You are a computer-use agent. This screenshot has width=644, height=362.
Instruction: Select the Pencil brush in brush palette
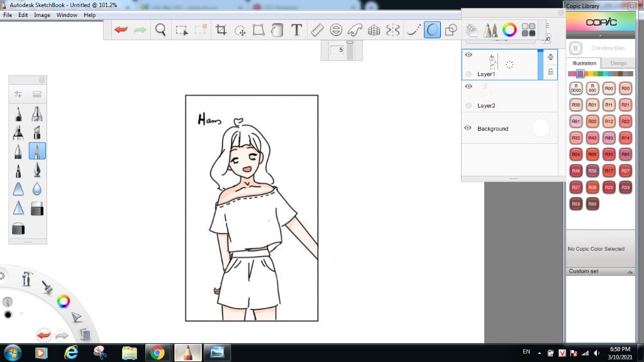coord(18,114)
